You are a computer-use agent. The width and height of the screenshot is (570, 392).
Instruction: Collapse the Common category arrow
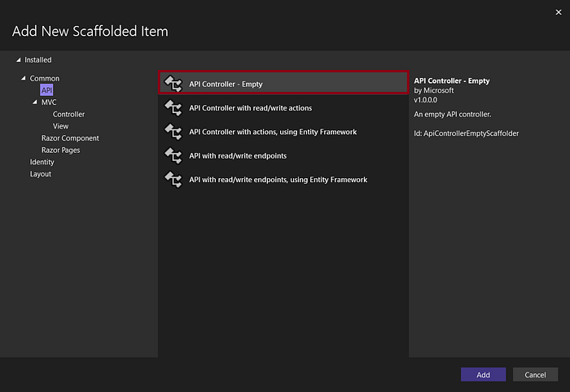pos(24,79)
